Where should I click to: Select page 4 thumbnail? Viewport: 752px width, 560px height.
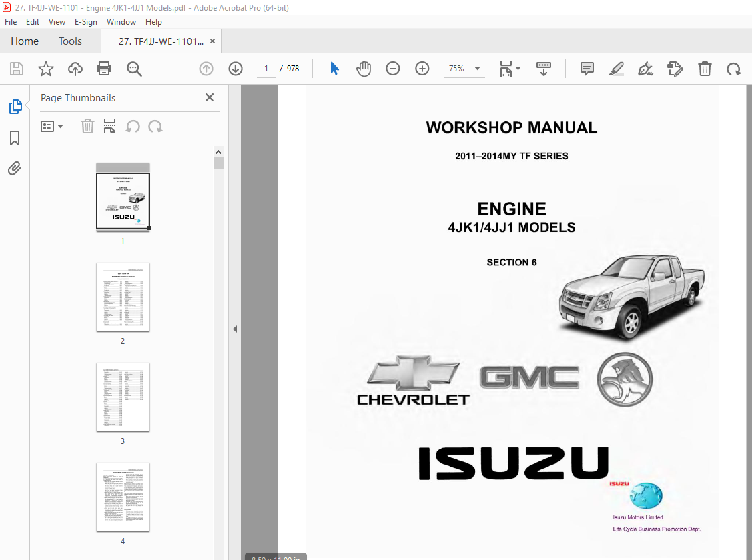point(123,497)
